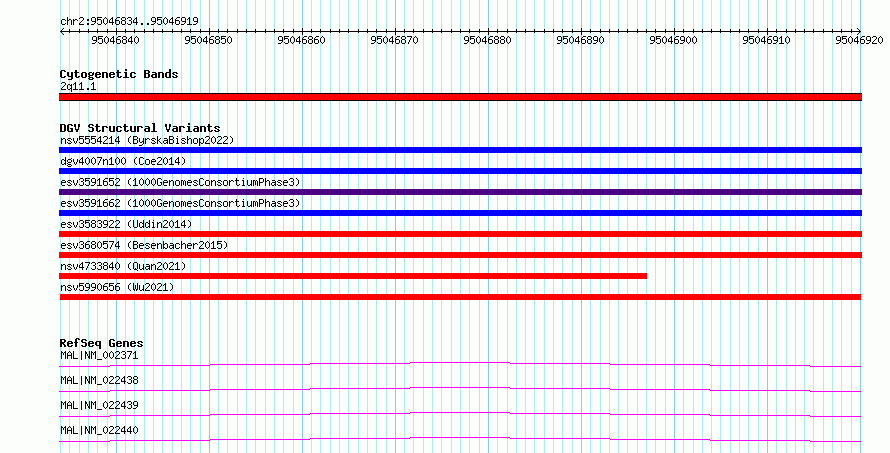This screenshot has height=453, width=890.
Task: Select the 95046850 ruler tick label
Action: (x=208, y=40)
